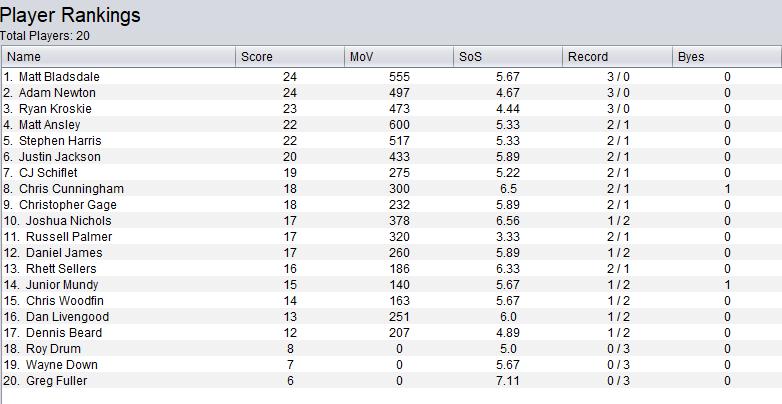This screenshot has height=404, width=782.
Task: Select Chris Cunningham's row
Action: [x=71, y=189]
